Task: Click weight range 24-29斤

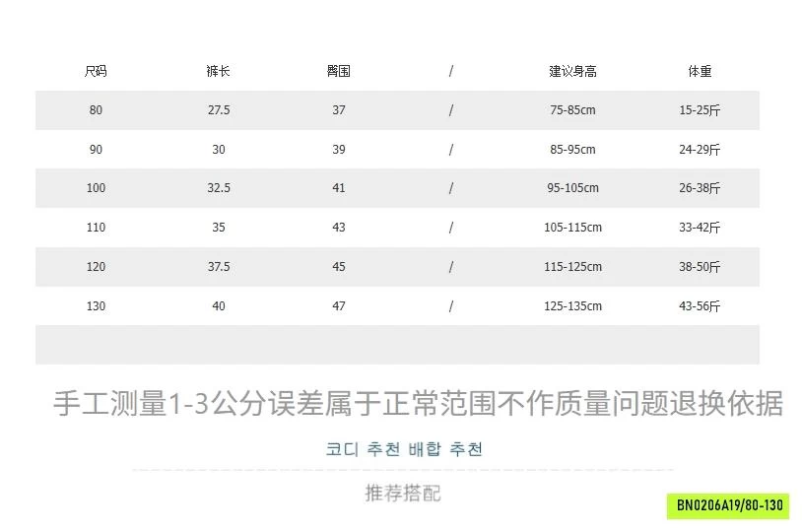Action: coord(700,150)
